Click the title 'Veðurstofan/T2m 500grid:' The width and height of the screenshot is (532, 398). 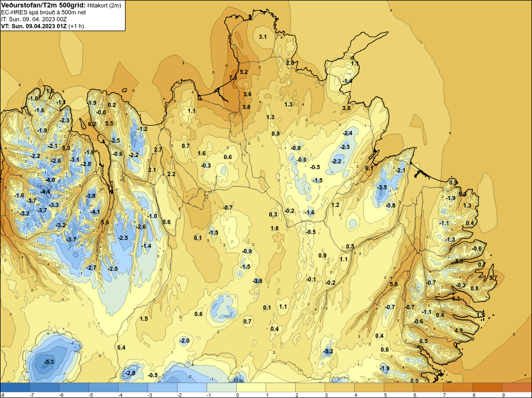click(43, 5)
